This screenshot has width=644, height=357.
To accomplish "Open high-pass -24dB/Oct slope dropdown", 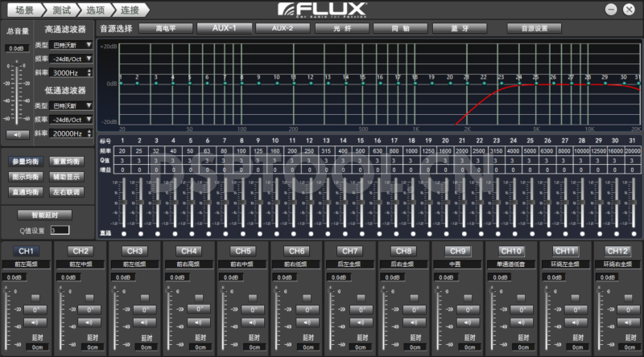I will click(x=71, y=59).
